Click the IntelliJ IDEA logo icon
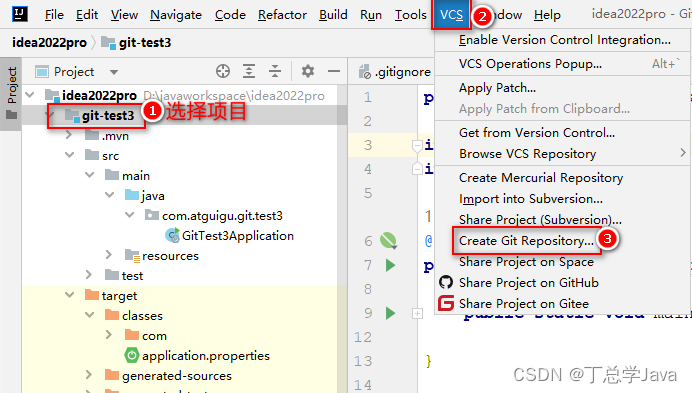 point(19,14)
